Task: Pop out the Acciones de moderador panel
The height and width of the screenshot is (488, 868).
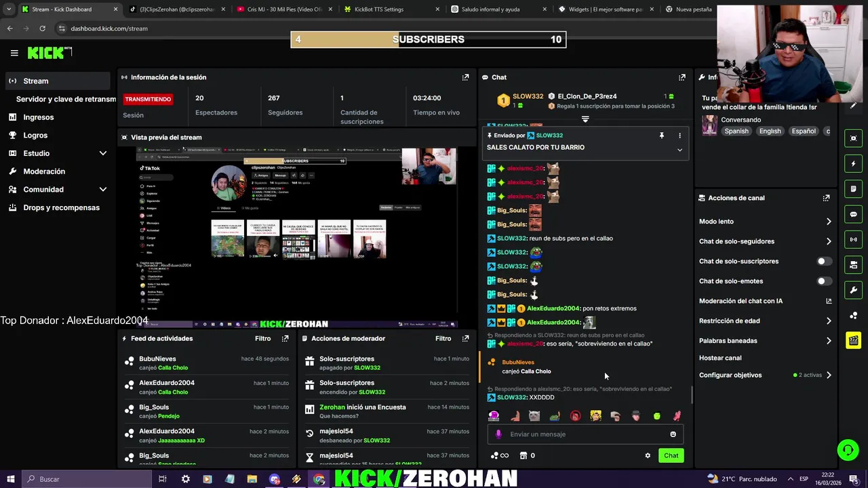Action: (x=465, y=338)
